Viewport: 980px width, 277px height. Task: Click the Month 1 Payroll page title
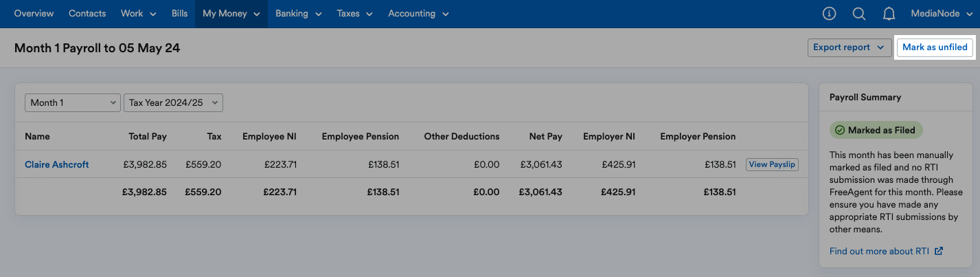pos(97,48)
